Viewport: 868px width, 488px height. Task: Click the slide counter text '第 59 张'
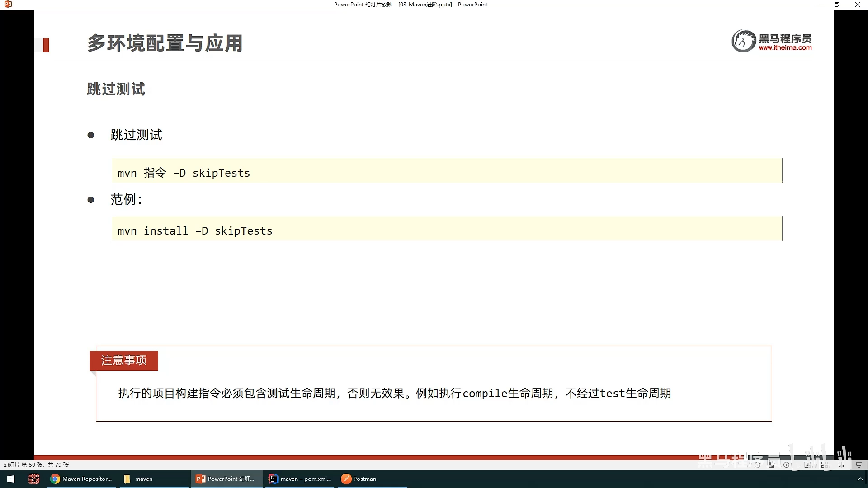32,465
